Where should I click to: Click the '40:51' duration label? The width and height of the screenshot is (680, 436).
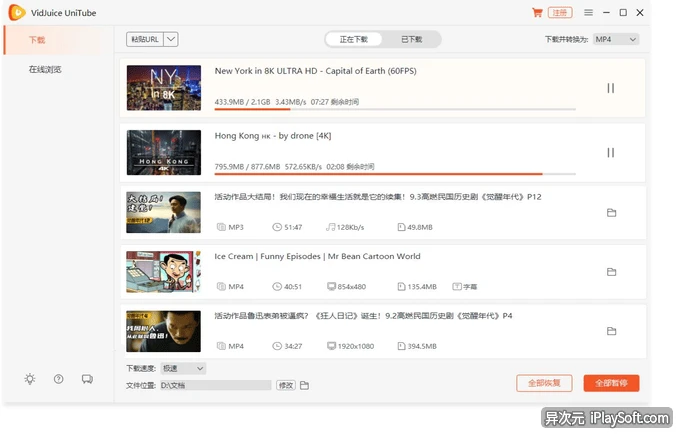293,287
